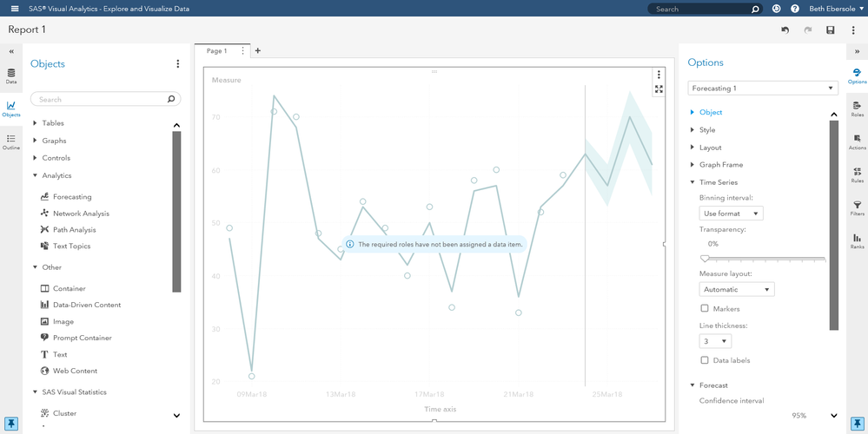Screen dimensions: 868x434
Task: Maximize the forecasting chart object
Action: [659, 89]
